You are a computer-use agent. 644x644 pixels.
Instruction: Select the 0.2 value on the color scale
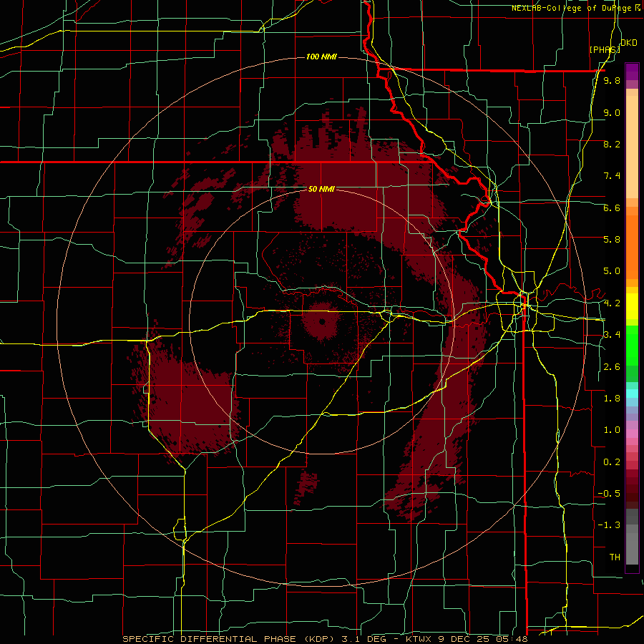click(x=612, y=462)
